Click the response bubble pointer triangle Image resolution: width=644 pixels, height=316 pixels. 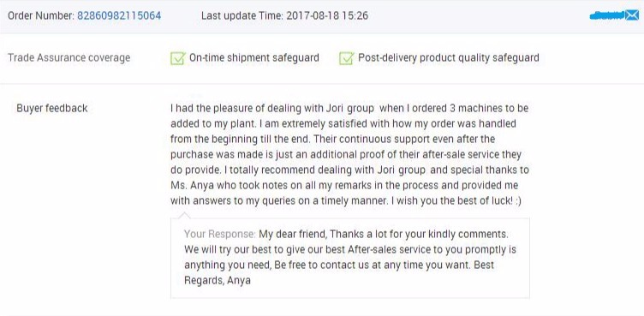[184, 215]
